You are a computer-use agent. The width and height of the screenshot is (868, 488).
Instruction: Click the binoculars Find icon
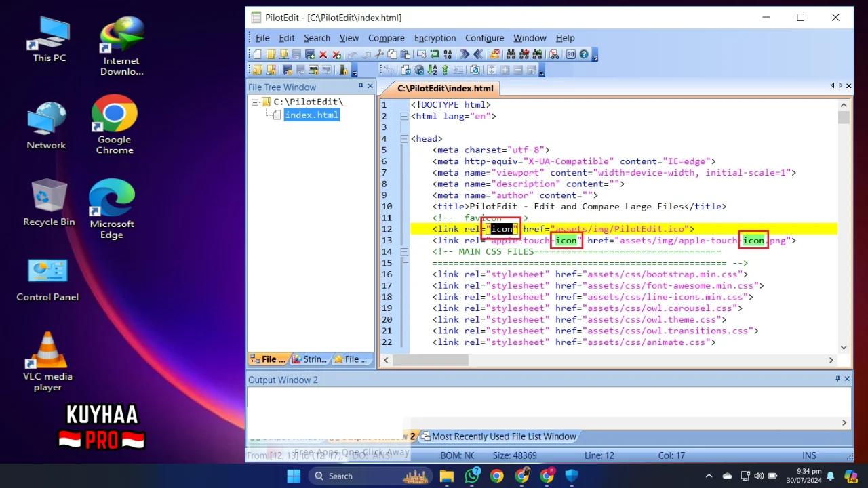click(x=511, y=54)
